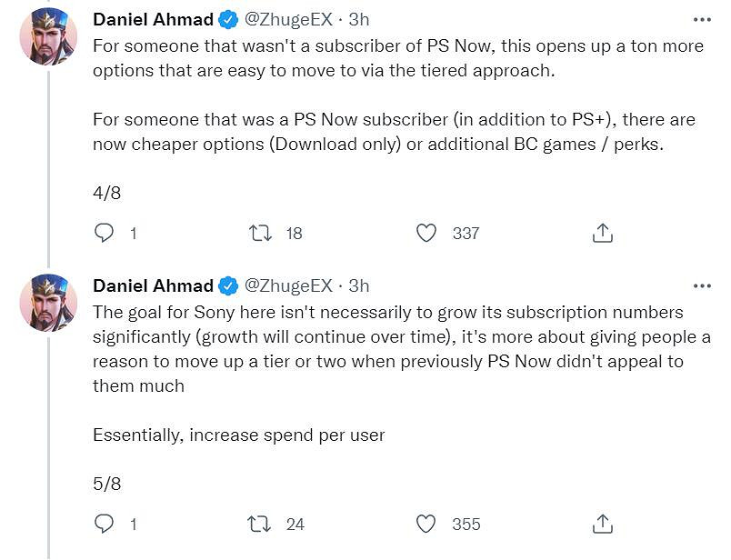The height and width of the screenshot is (560, 731).
Task: Open more options on 4/8 tweet
Action: click(x=702, y=19)
